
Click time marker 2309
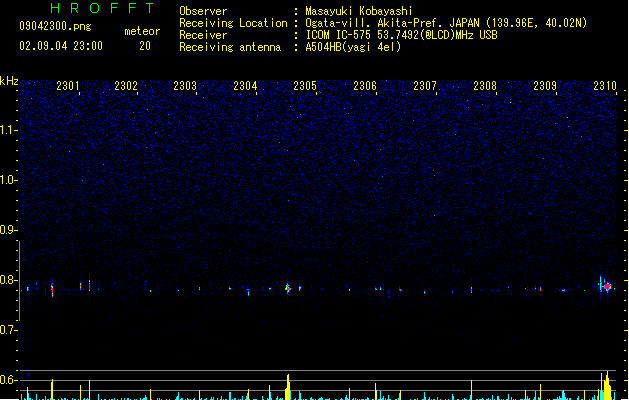[x=545, y=86]
